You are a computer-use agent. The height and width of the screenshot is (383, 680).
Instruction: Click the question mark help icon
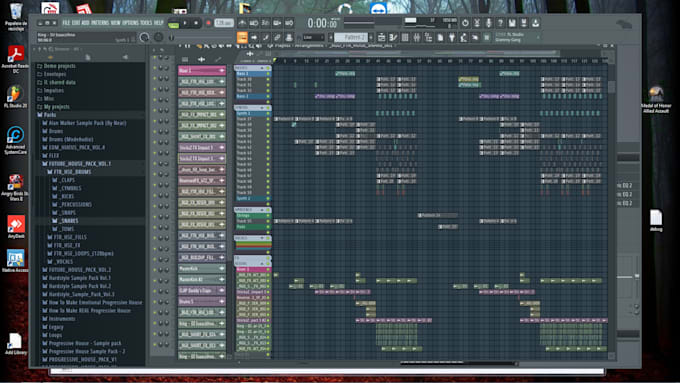tap(500, 23)
